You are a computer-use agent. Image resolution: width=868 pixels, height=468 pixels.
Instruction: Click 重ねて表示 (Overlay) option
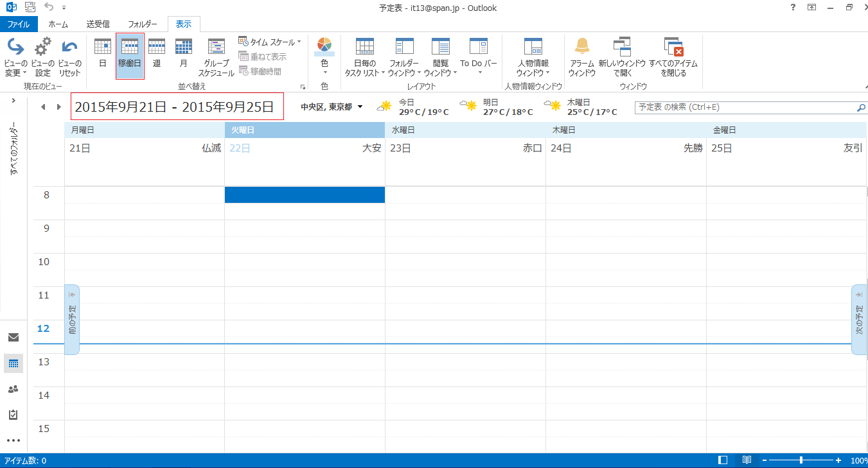pyautogui.click(x=263, y=56)
